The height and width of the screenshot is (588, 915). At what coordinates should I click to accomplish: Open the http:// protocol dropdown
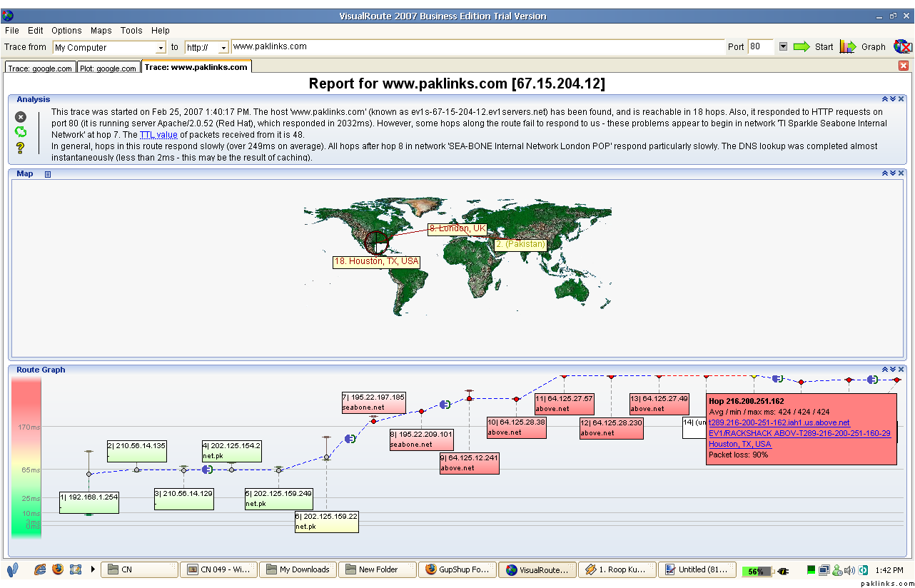223,48
